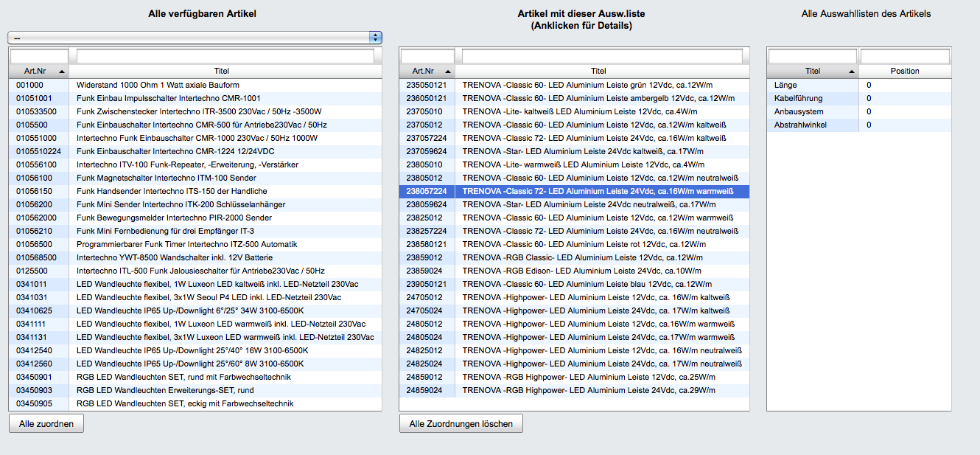Click Titel header in the middle assigned articles table
Viewport: 980px width, 455px height.
[598, 72]
